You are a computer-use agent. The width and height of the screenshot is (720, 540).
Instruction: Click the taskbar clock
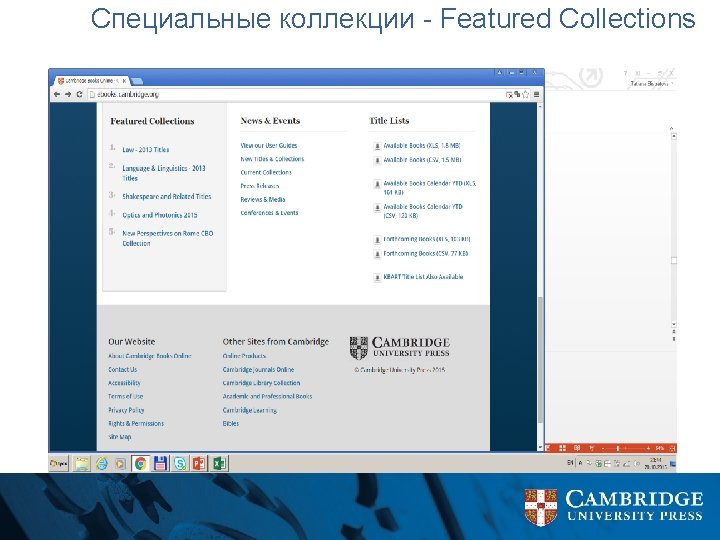pos(656,464)
